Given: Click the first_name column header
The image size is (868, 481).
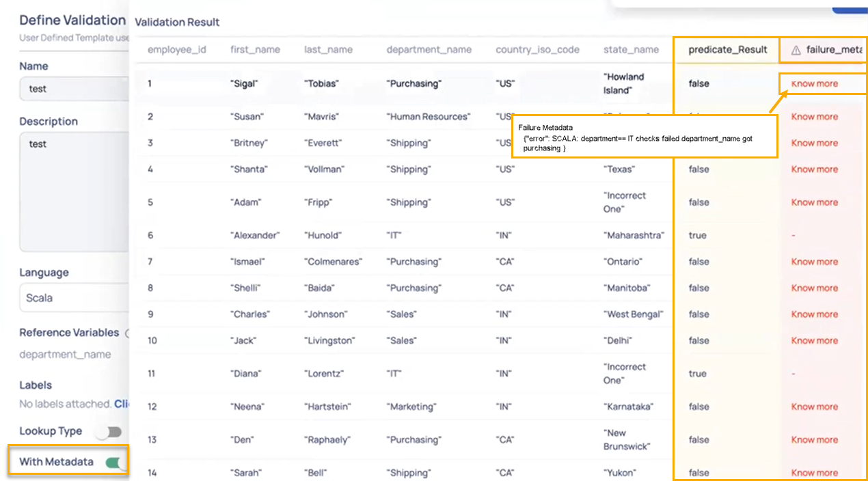Looking at the screenshot, I should tap(255, 50).
